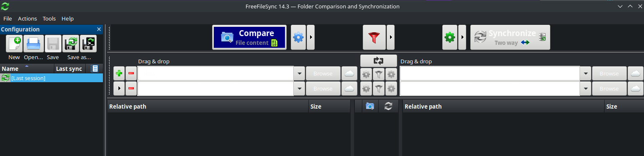Browse for first left folder
This screenshot has height=156, width=644.
[323, 73]
